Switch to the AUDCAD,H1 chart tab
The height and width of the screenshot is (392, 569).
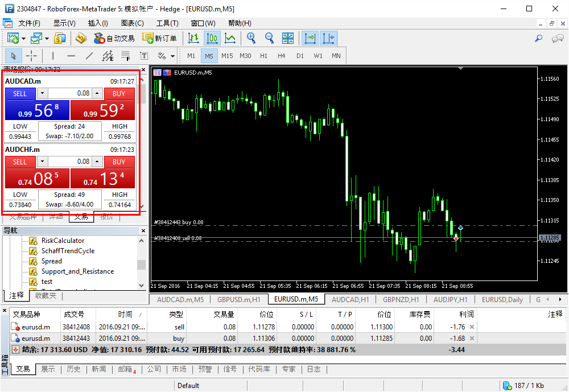(350, 299)
